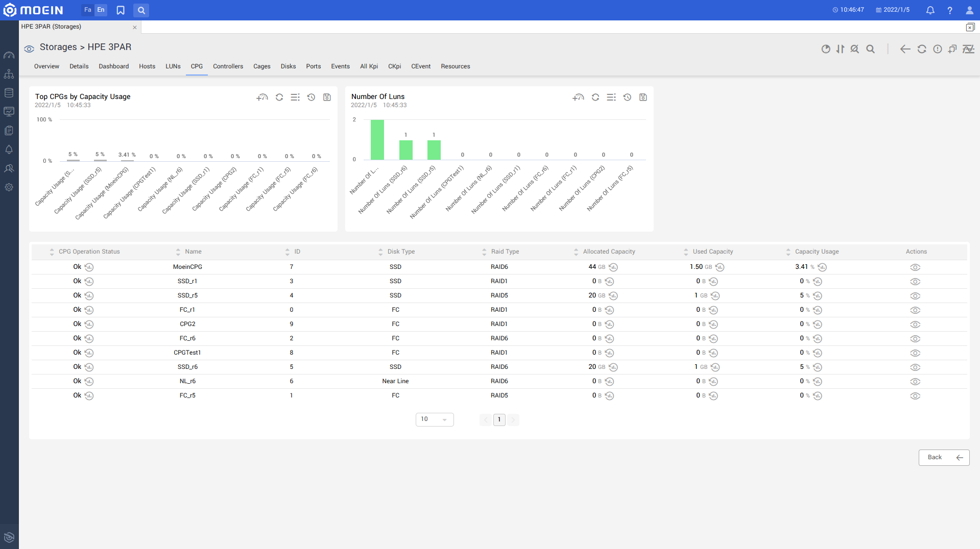Open the bookmark icon in top bar

[121, 10]
